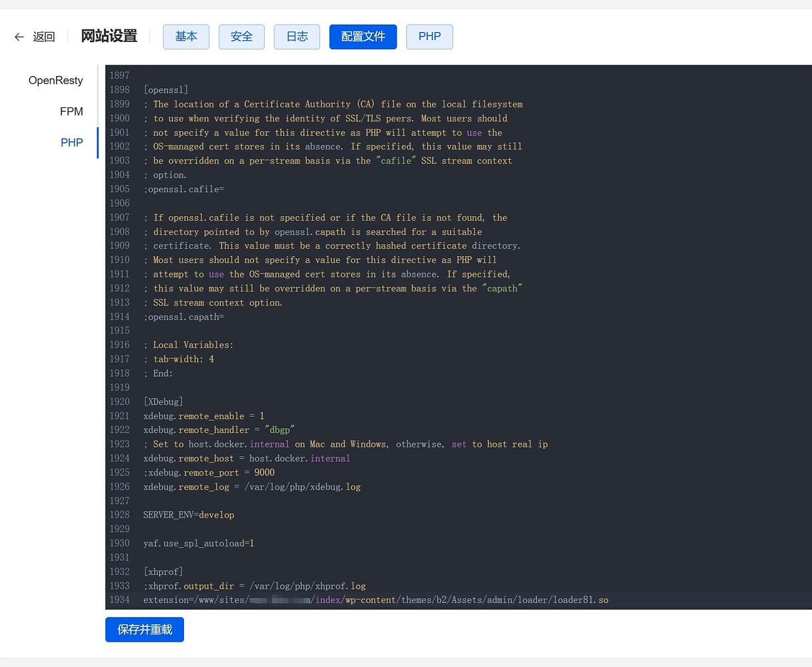Select PHP in the sidebar

[x=71, y=142]
